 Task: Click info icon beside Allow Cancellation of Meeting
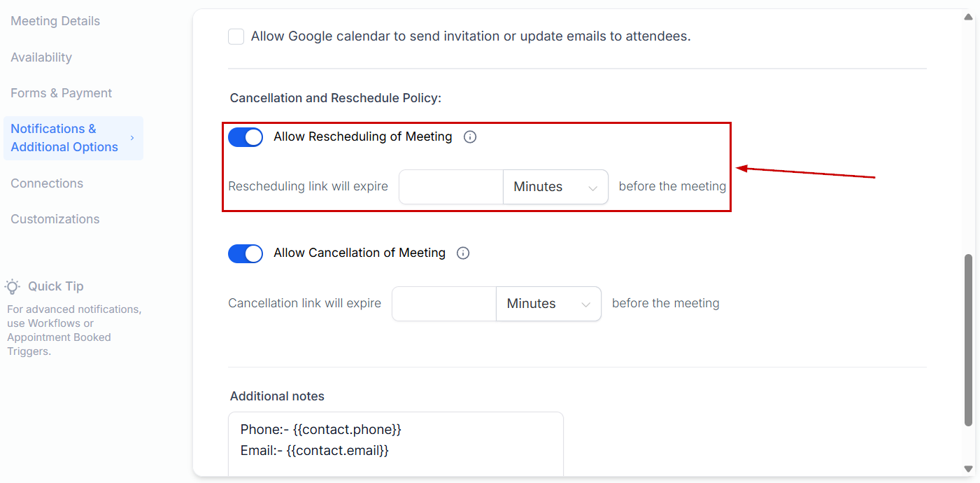coord(463,253)
